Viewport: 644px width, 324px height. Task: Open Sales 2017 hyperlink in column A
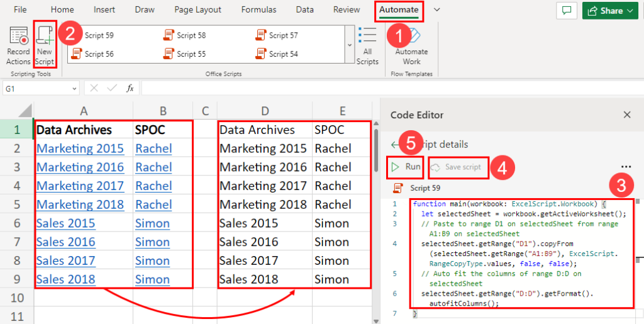pos(65,260)
